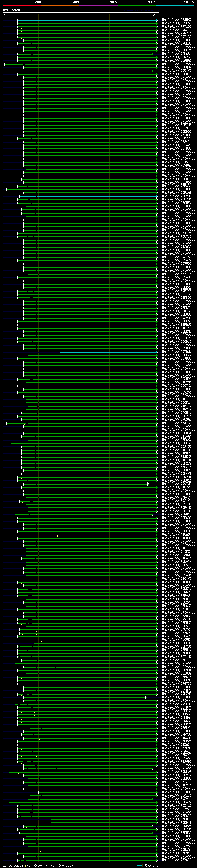The height and width of the screenshot is (868, 197).
Task: Select hit label UniRef100_C5GVK1
Action: [x=176, y=386]
